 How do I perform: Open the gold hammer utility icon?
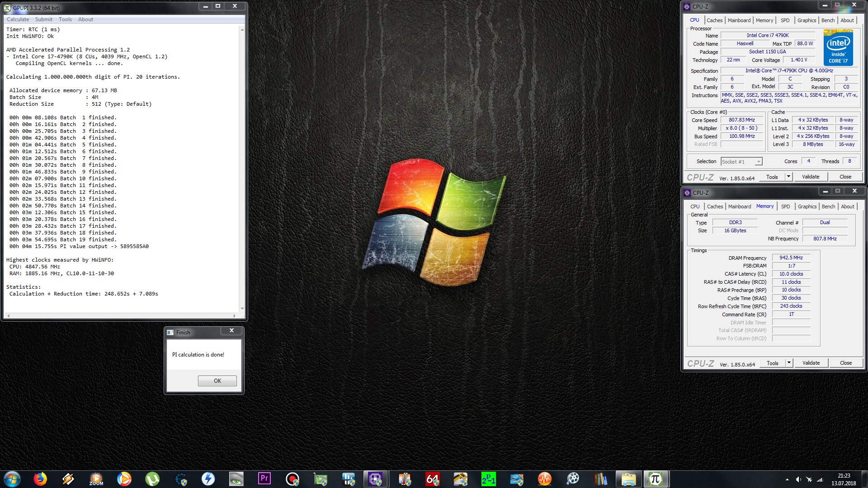461,479
